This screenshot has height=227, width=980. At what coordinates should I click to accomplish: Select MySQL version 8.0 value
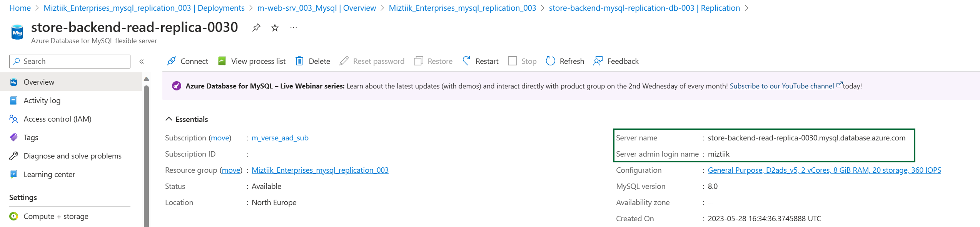click(713, 186)
